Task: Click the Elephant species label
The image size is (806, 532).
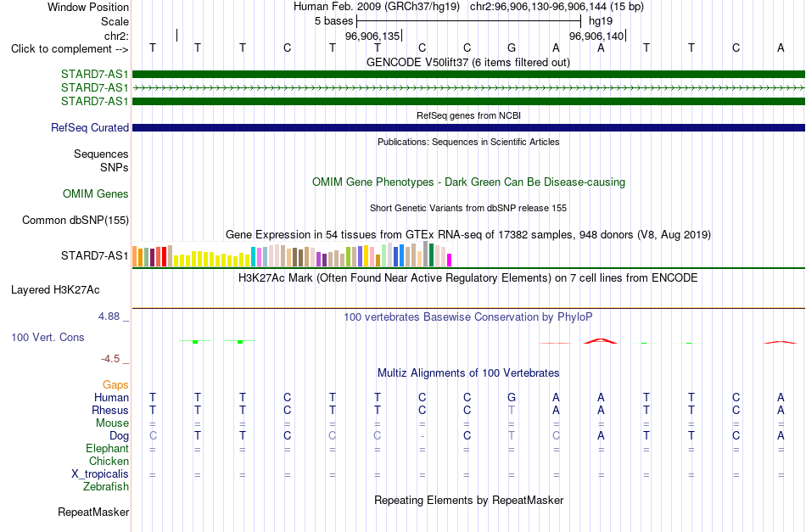Action: (x=107, y=448)
